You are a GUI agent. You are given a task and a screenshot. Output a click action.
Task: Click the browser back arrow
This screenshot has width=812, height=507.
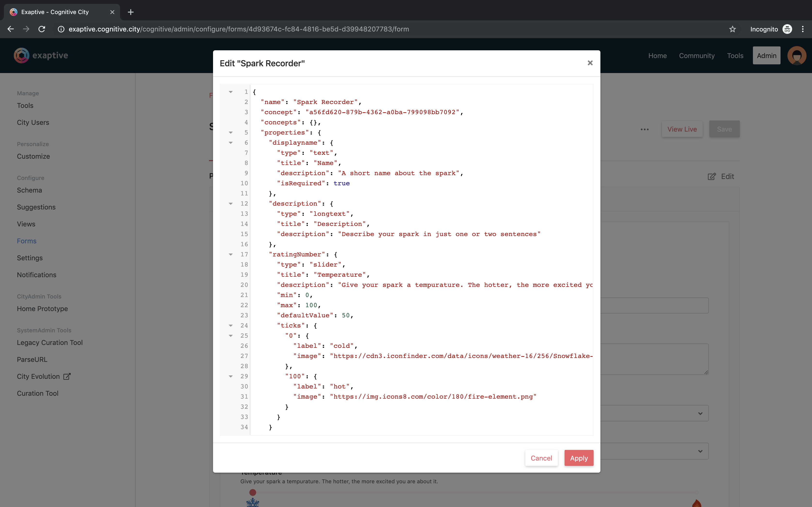pyautogui.click(x=10, y=29)
